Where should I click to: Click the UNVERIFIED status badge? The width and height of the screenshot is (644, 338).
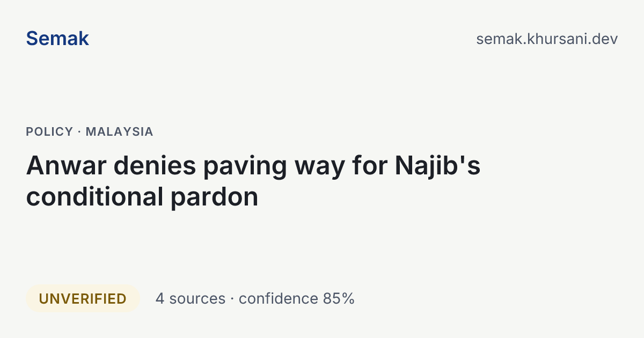click(83, 299)
